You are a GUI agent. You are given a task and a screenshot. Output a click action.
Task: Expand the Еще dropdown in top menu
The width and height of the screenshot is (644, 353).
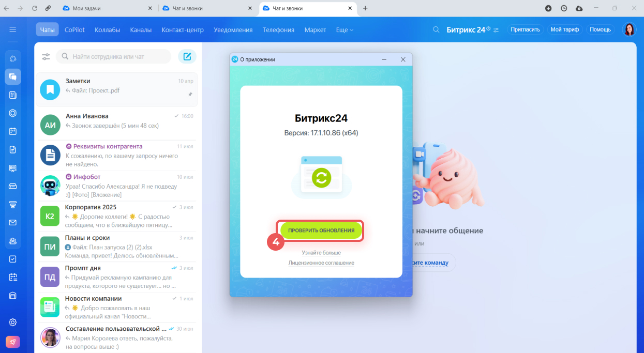(345, 30)
